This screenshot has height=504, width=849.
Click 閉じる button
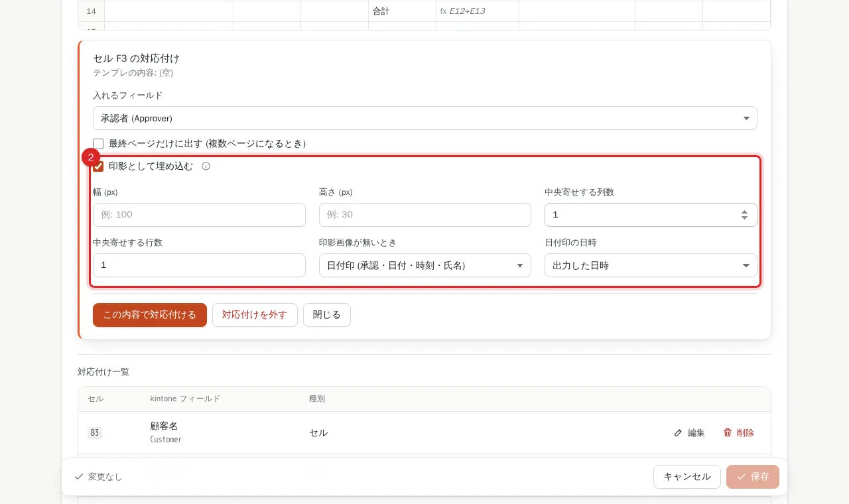327,315
